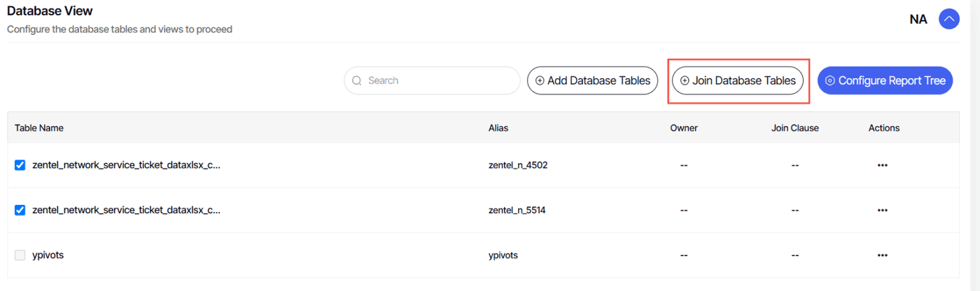Click the gear icon in Configure Report Tree
980x291 pixels.
[829, 80]
